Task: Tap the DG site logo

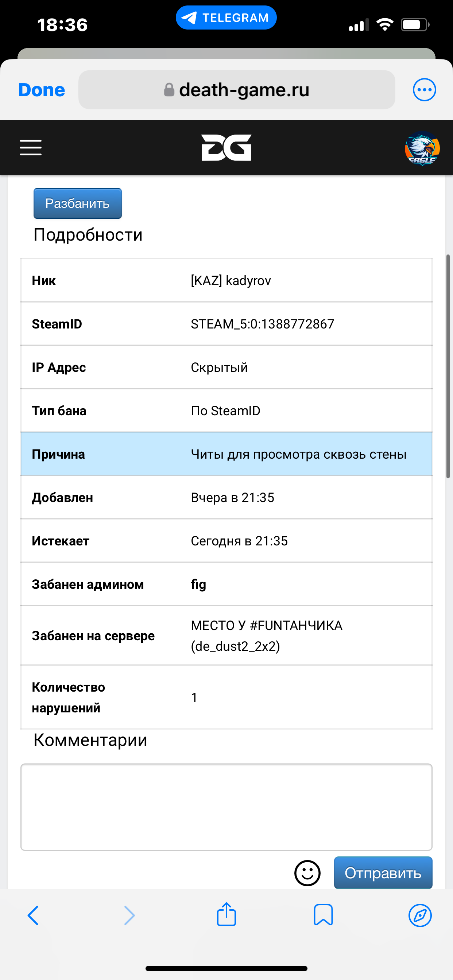Action: click(x=226, y=148)
